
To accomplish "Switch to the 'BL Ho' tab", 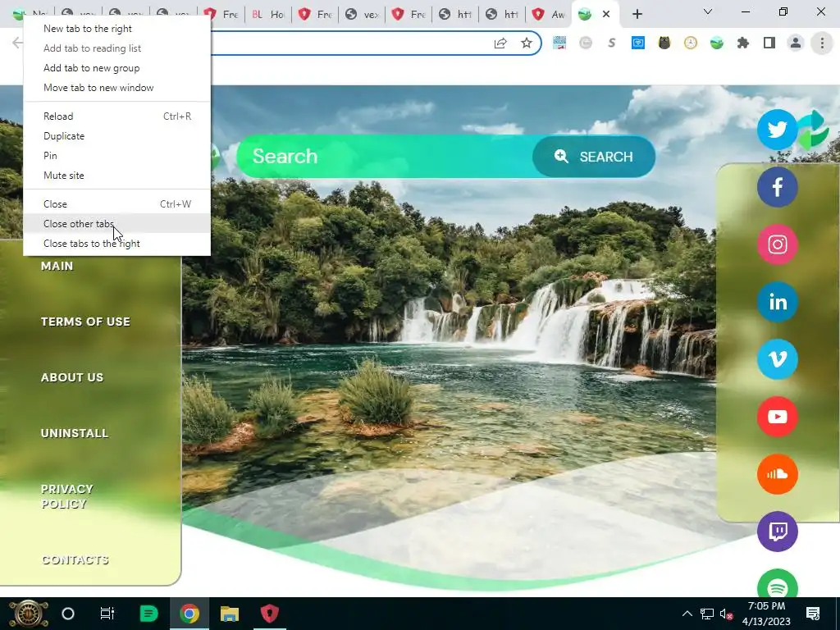I will point(268,15).
